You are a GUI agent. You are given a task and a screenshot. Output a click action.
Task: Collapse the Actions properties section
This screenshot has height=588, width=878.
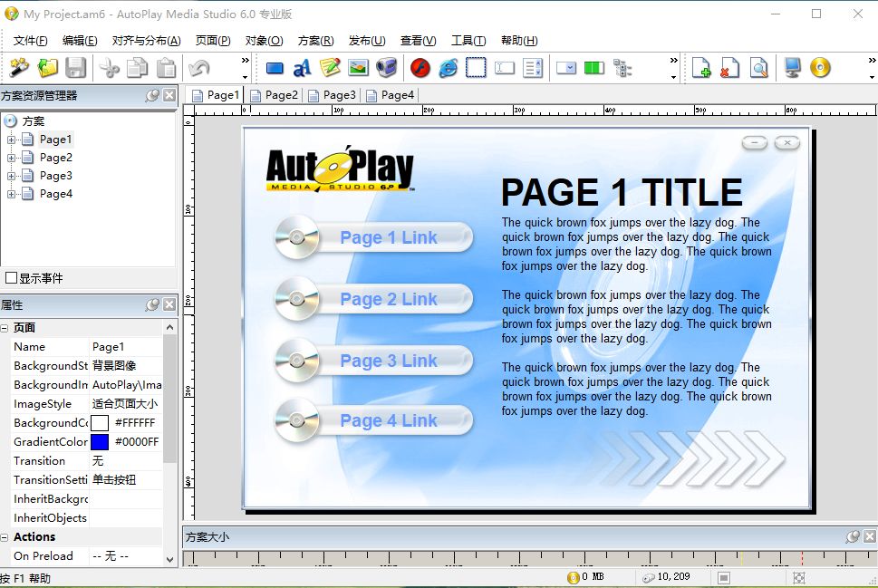tap(5, 537)
